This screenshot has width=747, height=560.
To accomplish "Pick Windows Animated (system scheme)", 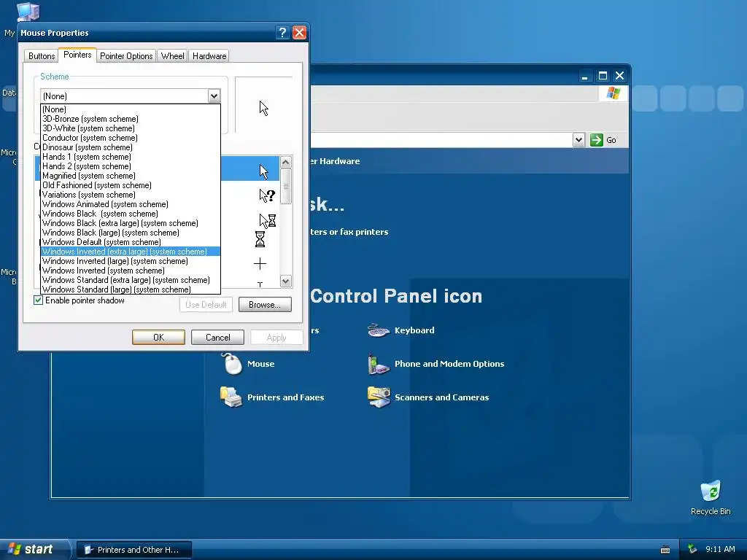I will coord(131,204).
